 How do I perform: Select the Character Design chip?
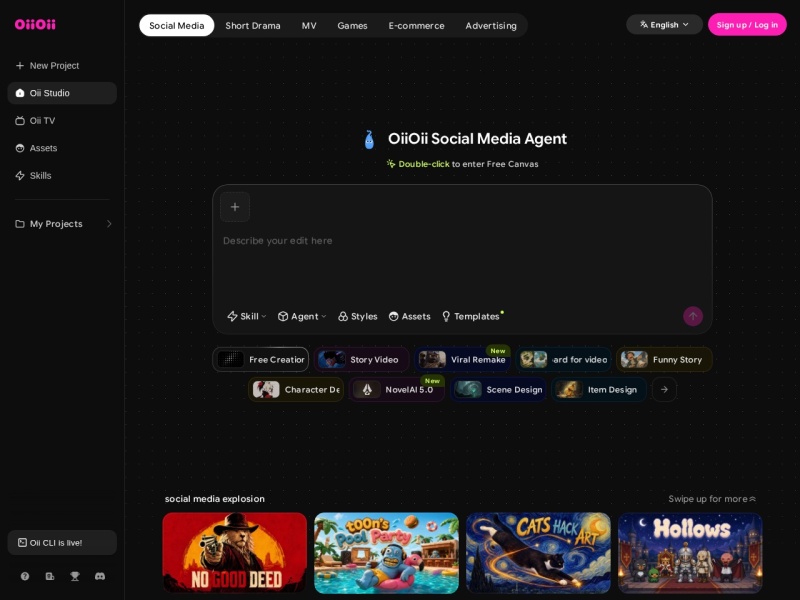coord(296,390)
